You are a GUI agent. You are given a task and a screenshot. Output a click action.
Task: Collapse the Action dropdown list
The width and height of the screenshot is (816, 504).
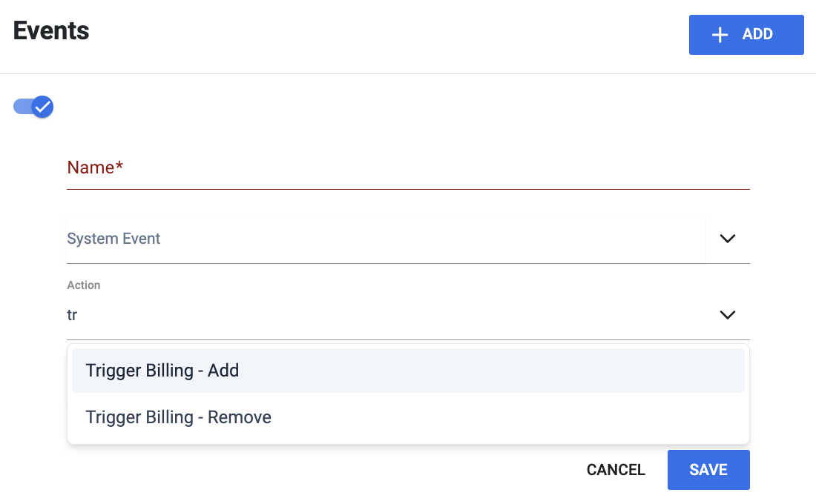pyautogui.click(x=727, y=315)
